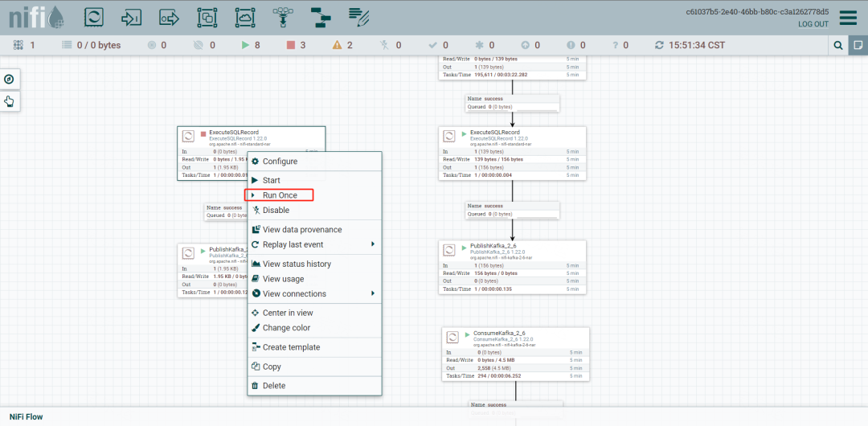The height and width of the screenshot is (426, 868).
Task: Select the success connection above right ExecuteSQLRecord
Action: pyautogui.click(x=512, y=103)
